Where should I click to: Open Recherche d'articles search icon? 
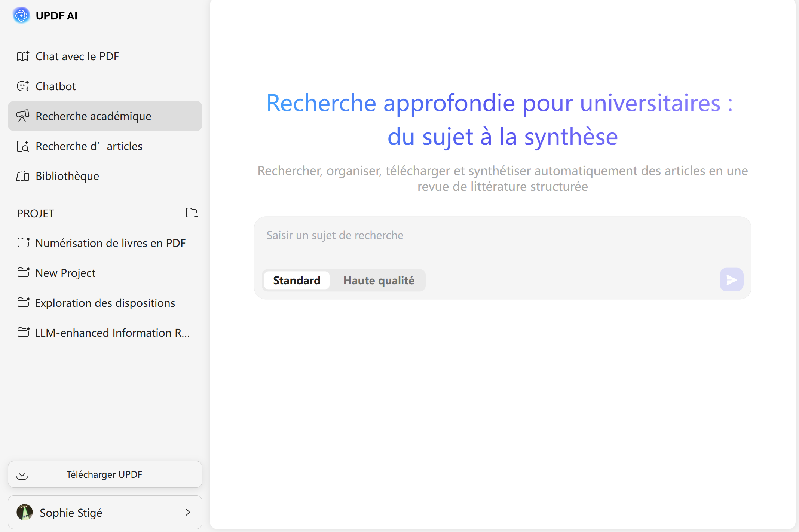(x=23, y=146)
